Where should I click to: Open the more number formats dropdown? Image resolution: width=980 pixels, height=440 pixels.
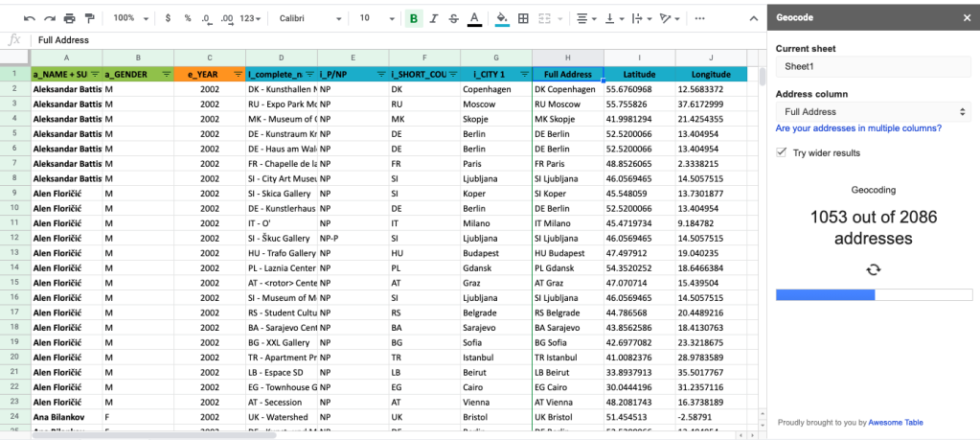(x=250, y=19)
